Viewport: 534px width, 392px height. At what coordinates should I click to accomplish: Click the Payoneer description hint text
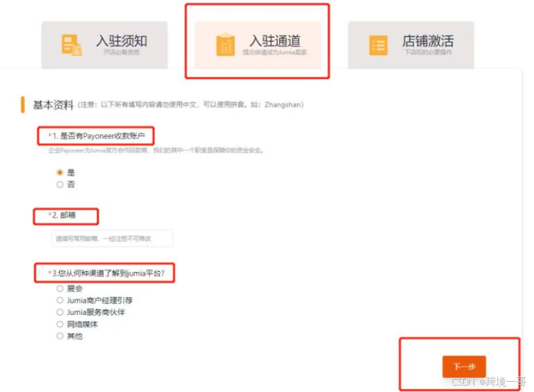pyautogui.click(x=156, y=150)
